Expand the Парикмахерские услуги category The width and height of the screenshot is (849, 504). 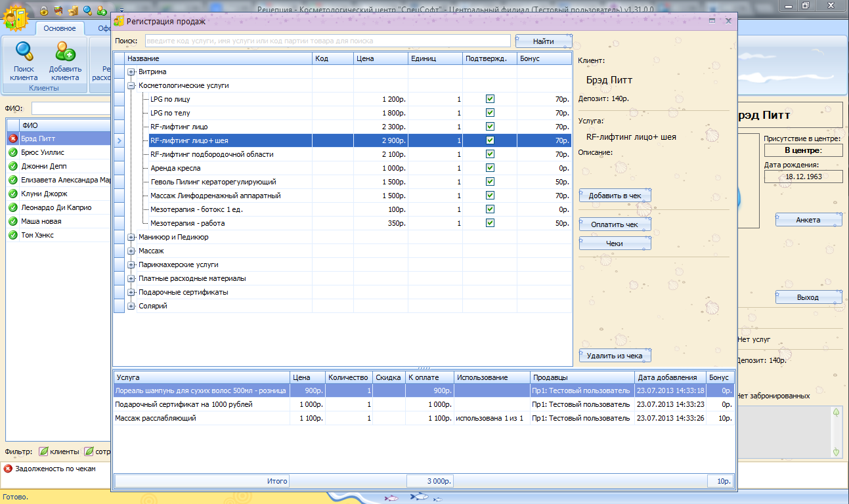tap(131, 264)
